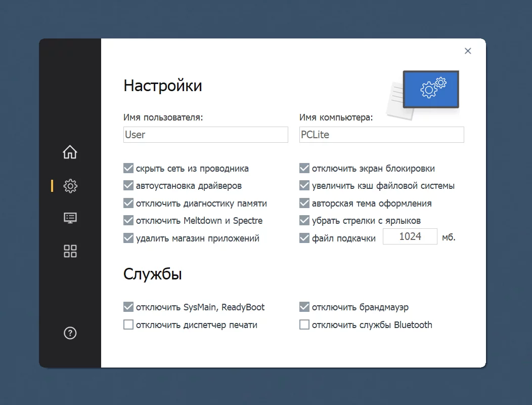Uncheck отключить брандмауэр option
This screenshot has height=405, width=532.
[x=304, y=307]
